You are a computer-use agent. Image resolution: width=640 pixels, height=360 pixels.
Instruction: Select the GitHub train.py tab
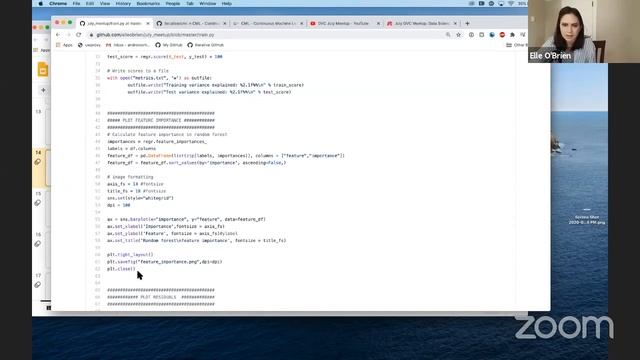[114, 24]
